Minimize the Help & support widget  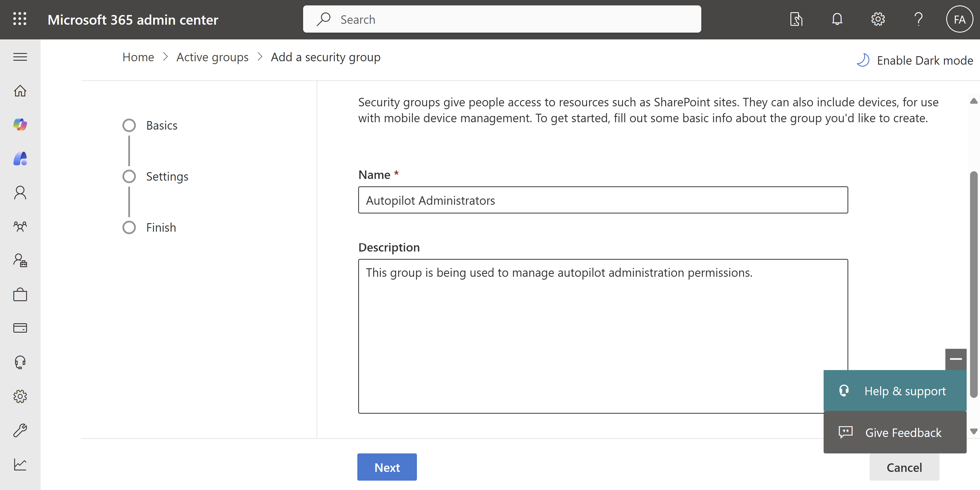[956, 359]
